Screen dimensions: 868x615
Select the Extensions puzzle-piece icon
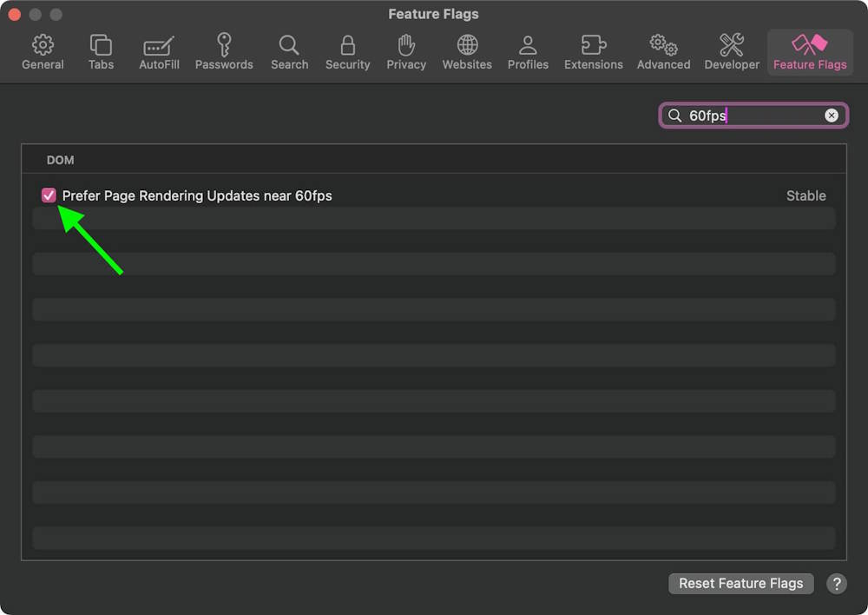[x=593, y=50]
